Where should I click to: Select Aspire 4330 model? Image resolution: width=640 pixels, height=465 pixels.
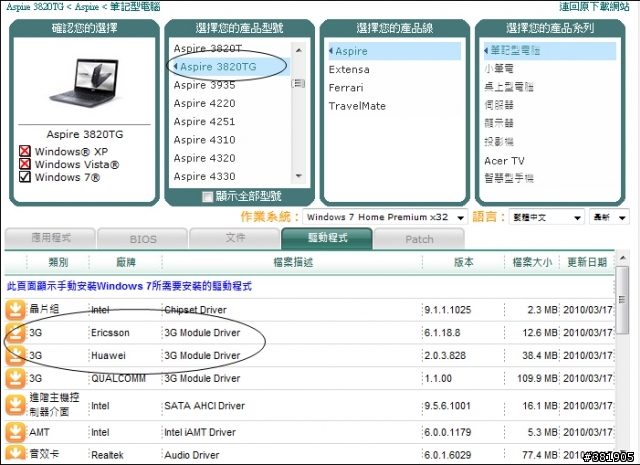pyautogui.click(x=204, y=176)
